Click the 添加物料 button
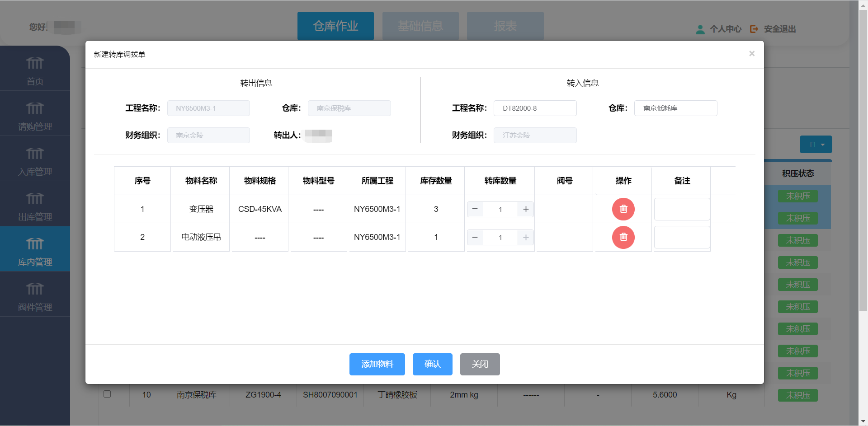 pyautogui.click(x=377, y=364)
